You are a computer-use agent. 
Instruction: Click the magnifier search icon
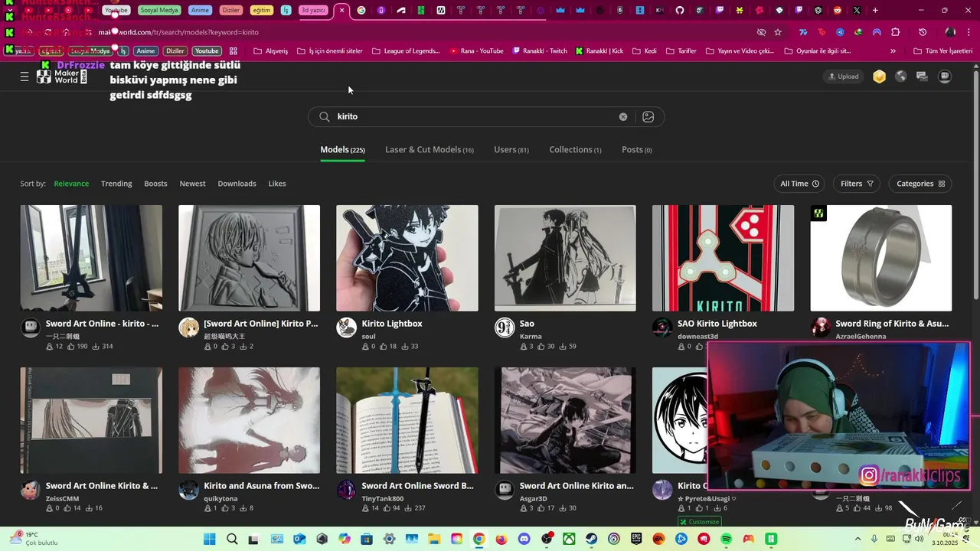pyautogui.click(x=325, y=117)
